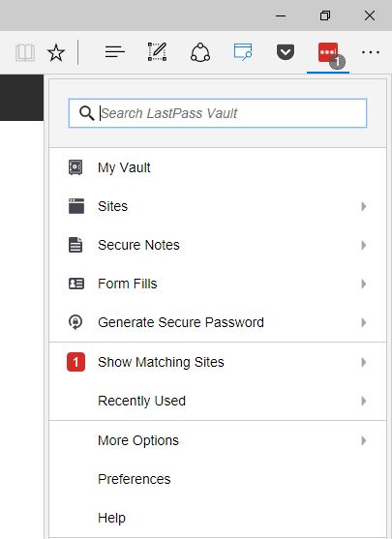Click the Pocket save icon
This screenshot has height=539, width=392.
click(286, 52)
